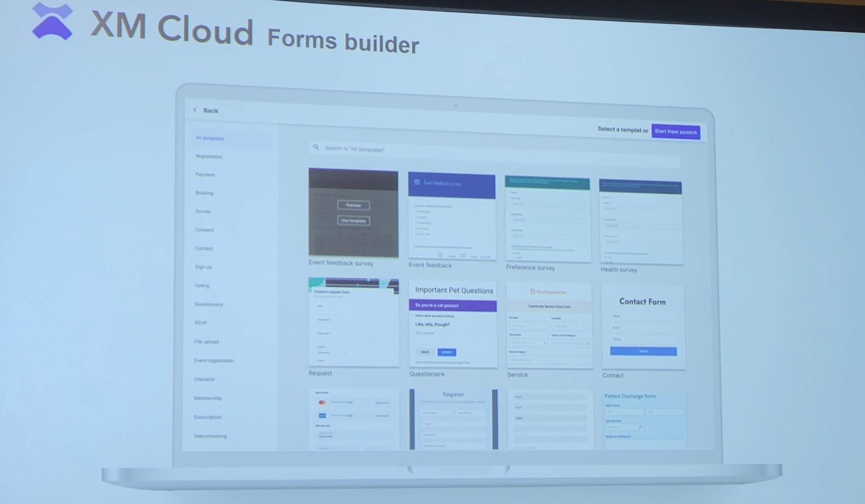
Task: Click the calendar icon on Patient Discharge Form
Action: pyautogui.click(x=641, y=427)
